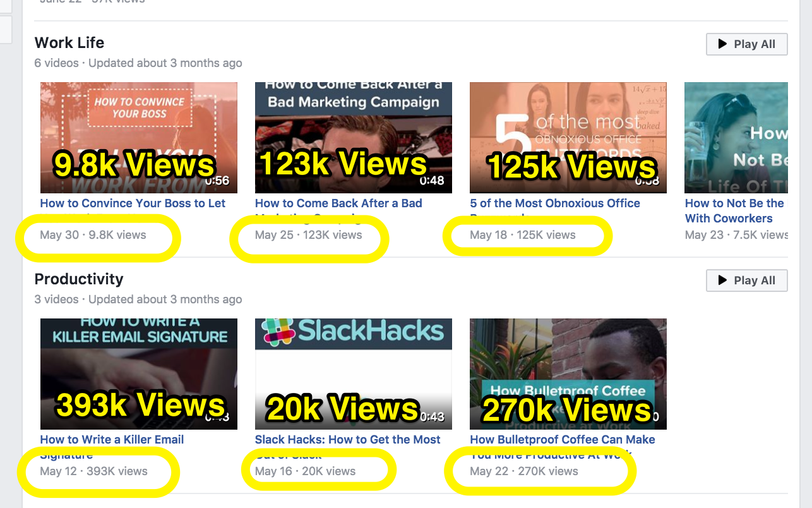Click the text 'May 12 · 393K views'
The image size is (812, 508).
pos(93,471)
